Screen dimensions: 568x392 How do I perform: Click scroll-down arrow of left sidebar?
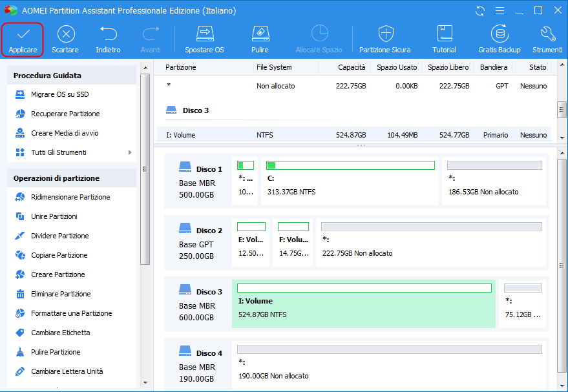[x=145, y=382]
